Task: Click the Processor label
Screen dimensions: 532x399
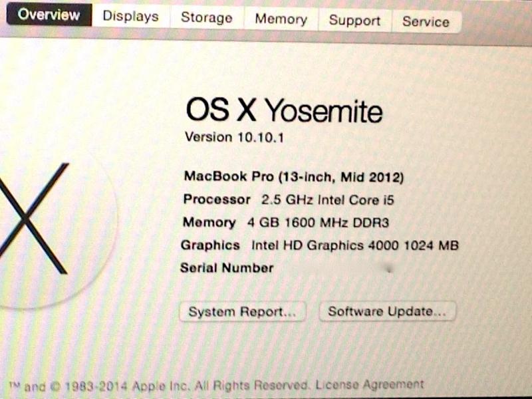Action: (217, 199)
